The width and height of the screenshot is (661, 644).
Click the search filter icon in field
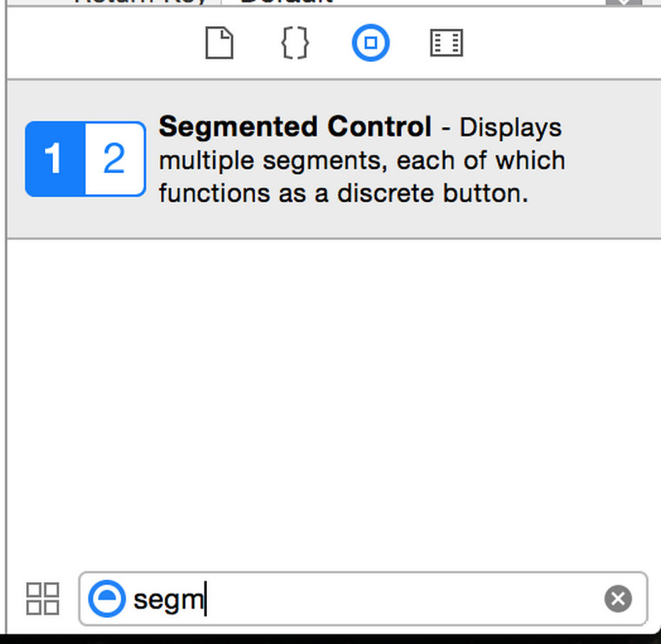tap(107, 599)
